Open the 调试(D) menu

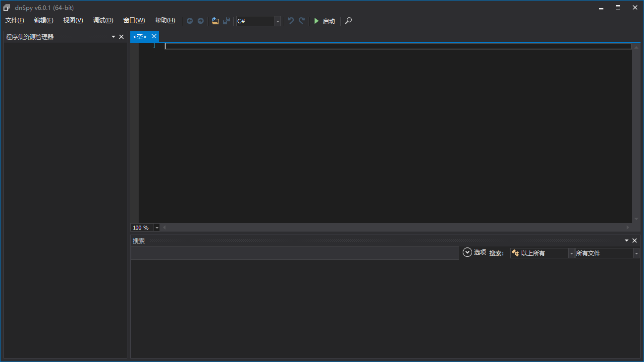pyautogui.click(x=103, y=20)
